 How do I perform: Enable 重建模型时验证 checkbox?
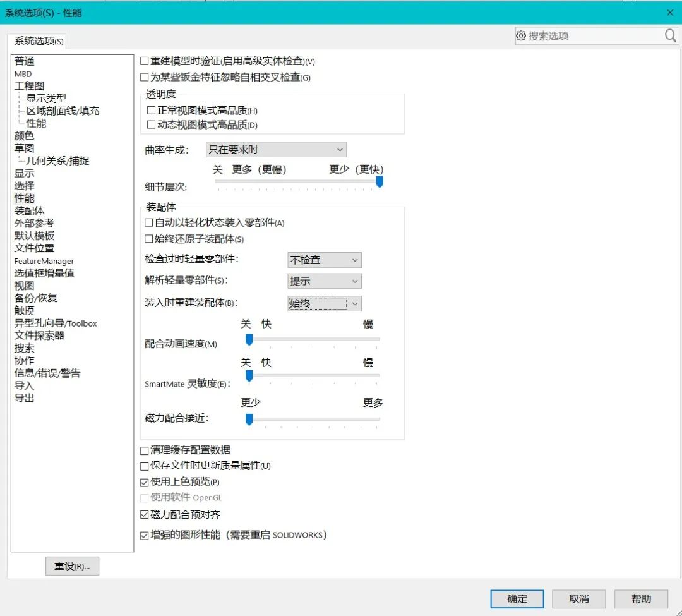coord(145,62)
